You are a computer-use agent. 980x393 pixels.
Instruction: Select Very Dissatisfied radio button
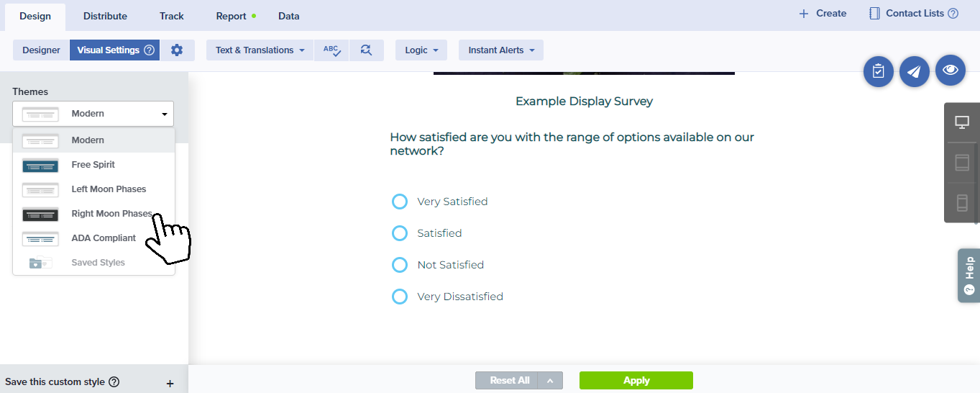point(400,297)
